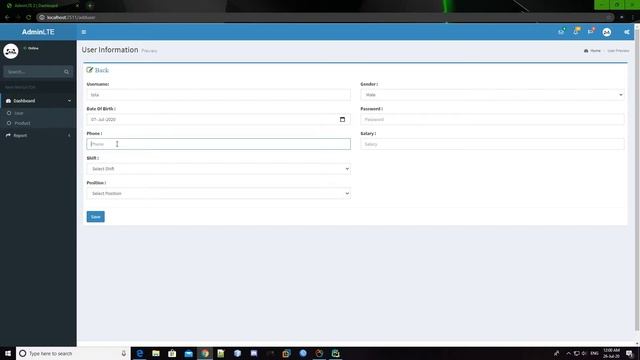Viewport: 640px width, 360px height.
Task: Open the Select Position dropdown
Action: pos(218,193)
